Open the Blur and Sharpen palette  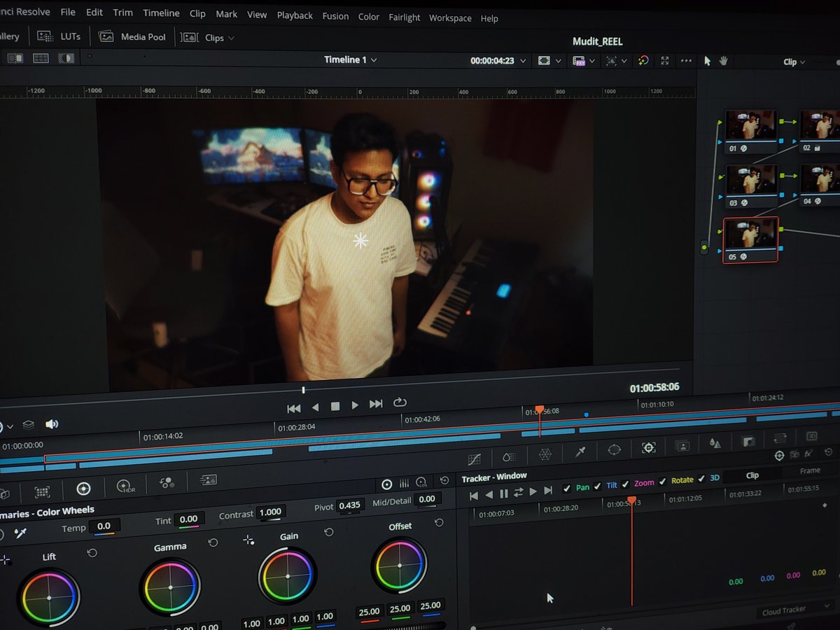click(715, 442)
